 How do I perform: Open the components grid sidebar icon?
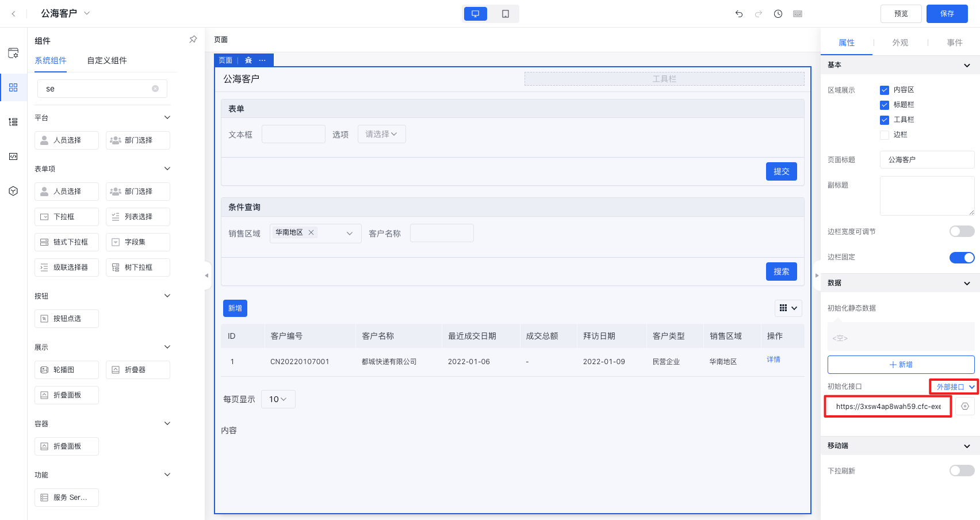click(x=13, y=87)
